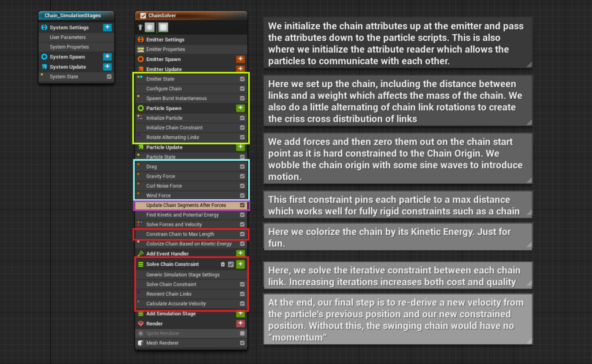Select the Rotate Alternating Links module
The width and height of the screenshot is (592, 364).
click(x=191, y=138)
